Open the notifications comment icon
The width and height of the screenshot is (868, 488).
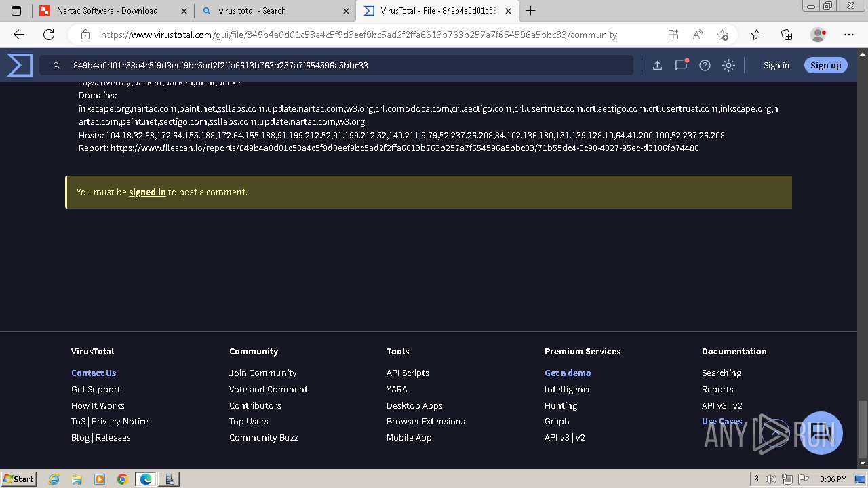pos(681,65)
